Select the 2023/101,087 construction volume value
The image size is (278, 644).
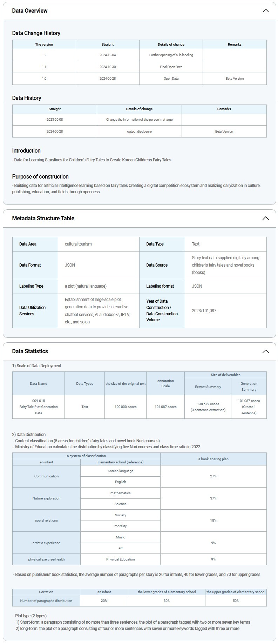coord(204,310)
